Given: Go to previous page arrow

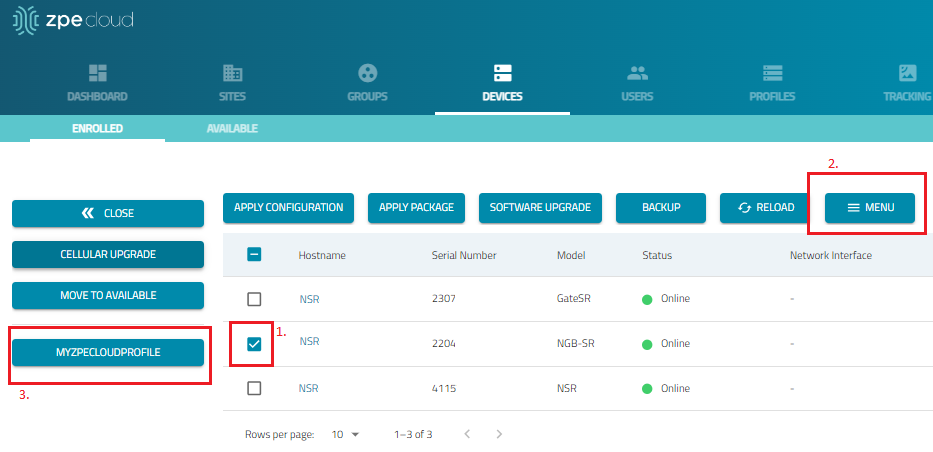Looking at the screenshot, I should coord(467,434).
